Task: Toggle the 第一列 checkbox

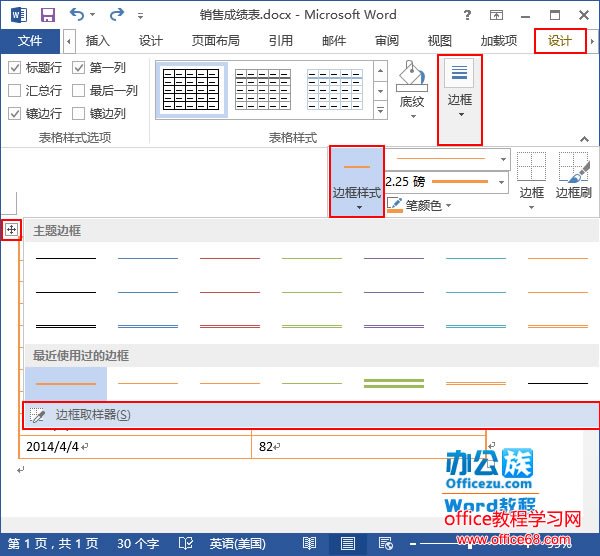Action: (x=78, y=68)
